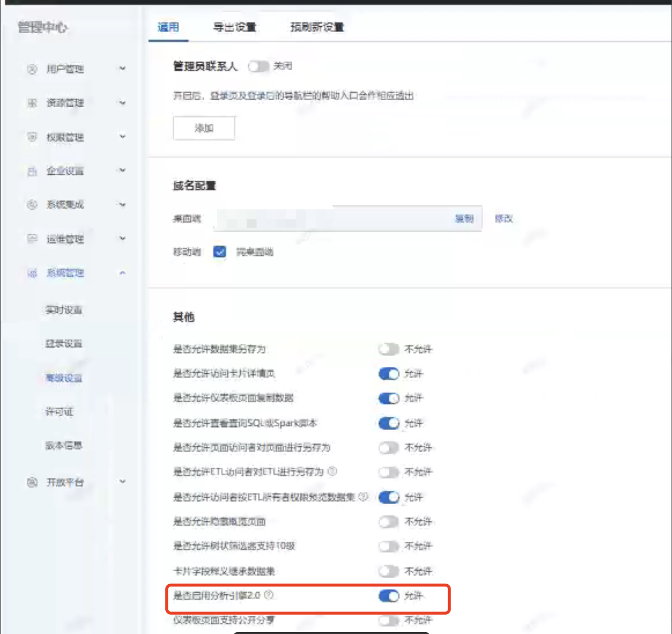The height and width of the screenshot is (634, 672).
Task: Click the 修改 link in 域名配置
Action: coord(502,219)
